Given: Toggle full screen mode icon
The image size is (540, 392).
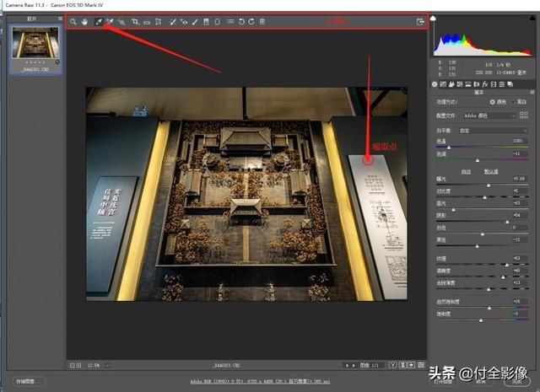Looking at the screenshot, I should (x=420, y=21).
